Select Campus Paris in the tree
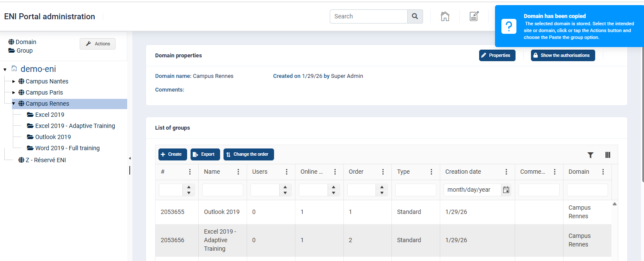This screenshot has width=644, height=261. tap(45, 92)
